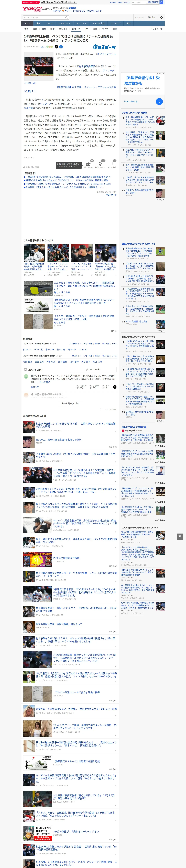The image size is (186, 868).
Task: Select the ライブ tab in dark navigation bar
Action: [49, 24]
